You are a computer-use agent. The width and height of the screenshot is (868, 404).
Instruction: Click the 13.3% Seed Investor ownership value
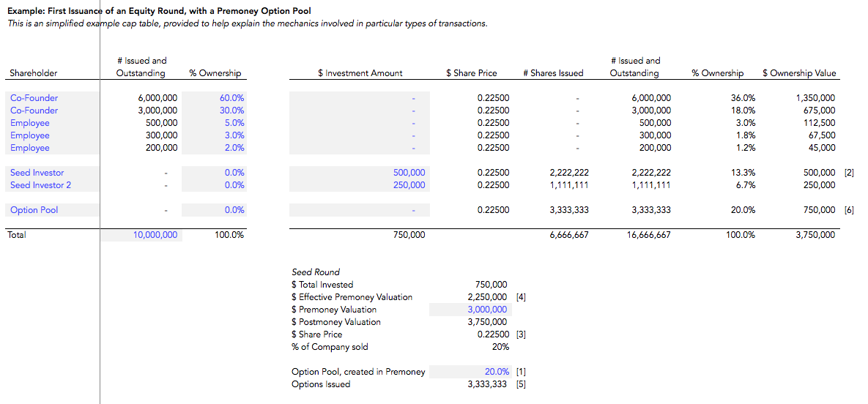coord(743,173)
